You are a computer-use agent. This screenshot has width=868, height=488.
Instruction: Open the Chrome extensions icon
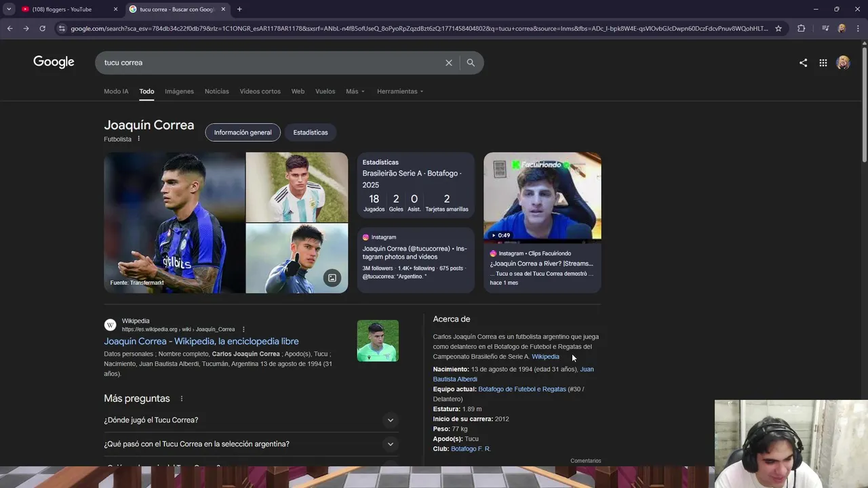(x=801, y=28)
